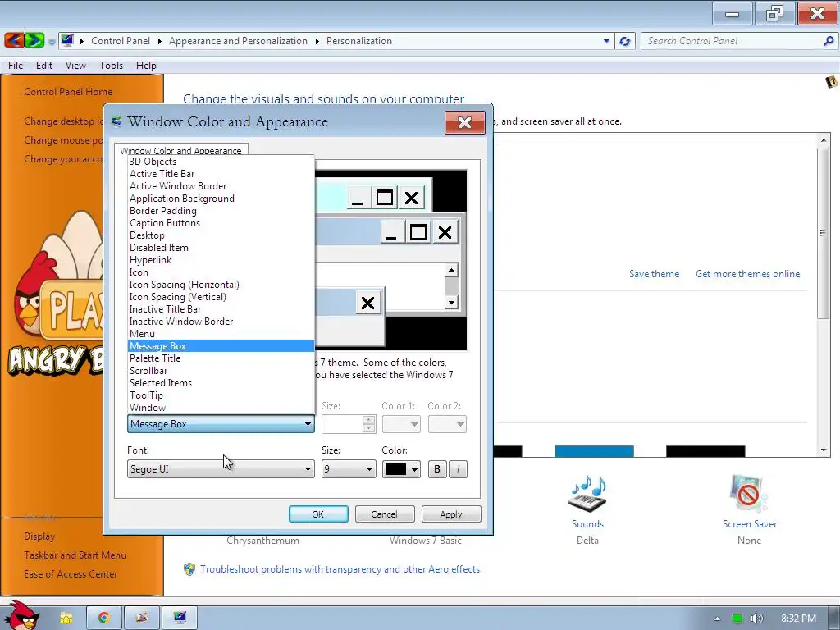Viewport: 840px width, 630px height.
Task: Select Window in the item list
Action: [x=221, y=408]
